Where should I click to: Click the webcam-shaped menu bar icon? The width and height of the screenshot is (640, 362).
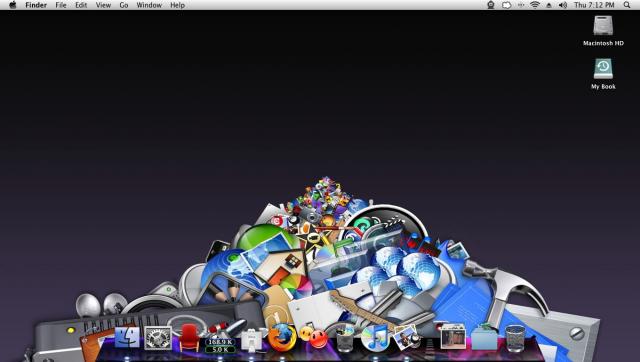(491, 5)
